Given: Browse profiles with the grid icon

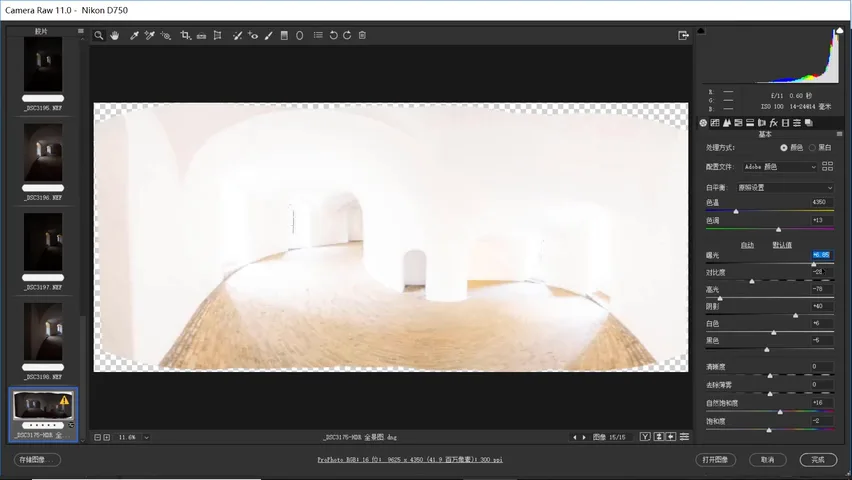Looking at the screenshot, I should 828,166.
